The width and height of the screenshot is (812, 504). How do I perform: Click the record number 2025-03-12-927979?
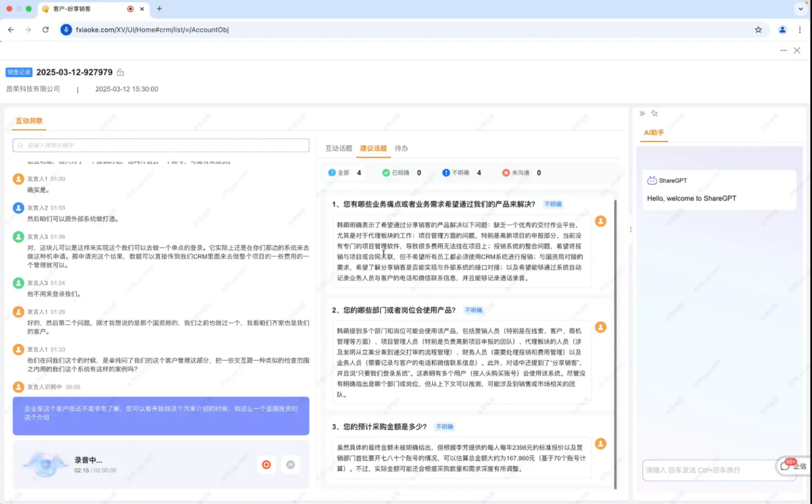pyautogui.click(x=75, y=72)
